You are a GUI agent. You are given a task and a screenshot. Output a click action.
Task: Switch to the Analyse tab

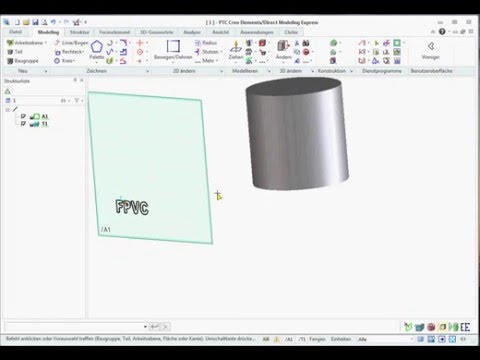(x=192, y=32)
